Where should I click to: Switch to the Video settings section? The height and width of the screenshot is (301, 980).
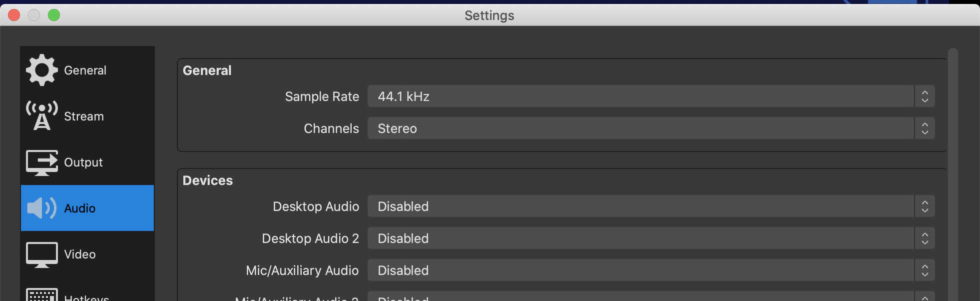(x=79, y=254)
